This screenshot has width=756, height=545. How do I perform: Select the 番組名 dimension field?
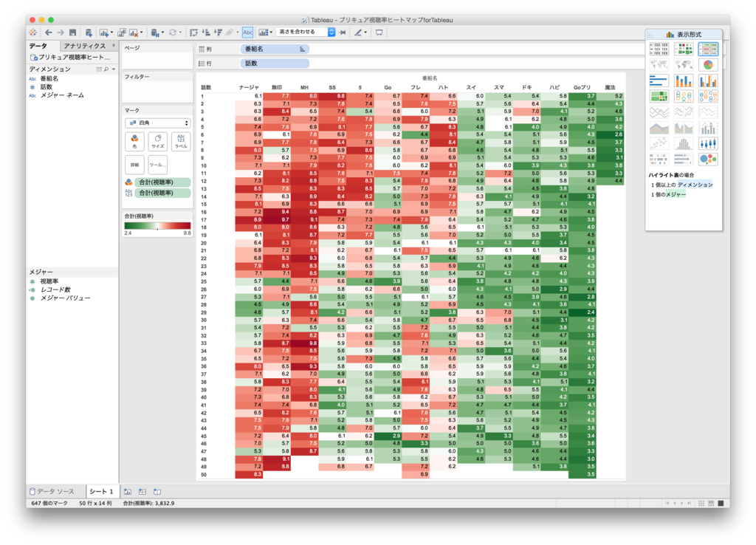point(49,78)
